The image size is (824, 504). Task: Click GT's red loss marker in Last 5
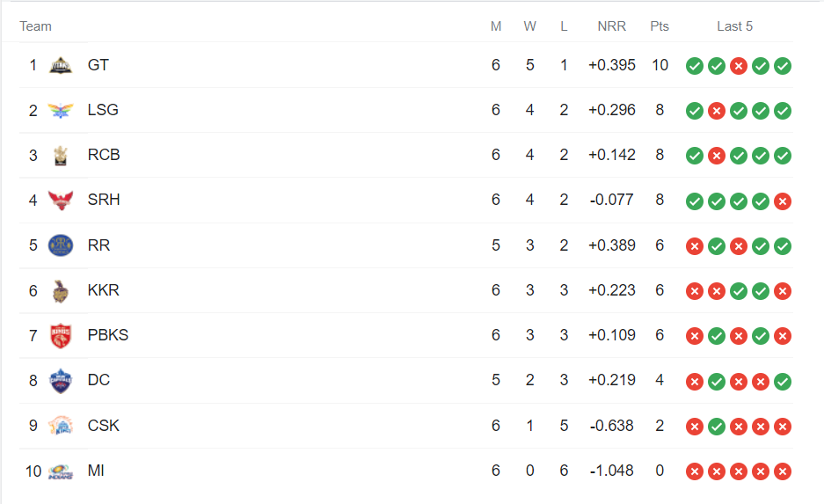[x=739, y=66]
